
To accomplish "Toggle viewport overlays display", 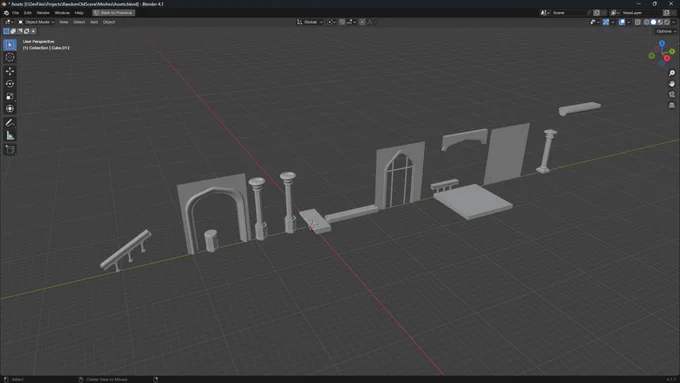I will (622, 22).
